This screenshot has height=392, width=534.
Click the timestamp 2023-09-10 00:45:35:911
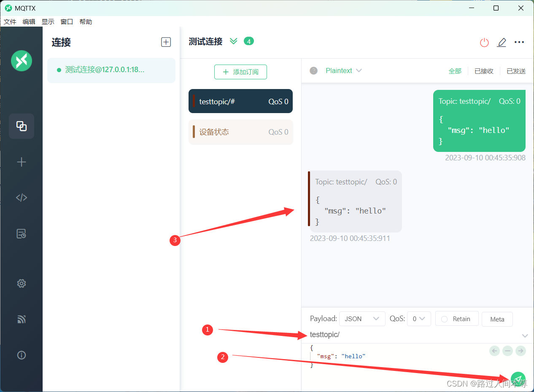[x=350, y=238]
